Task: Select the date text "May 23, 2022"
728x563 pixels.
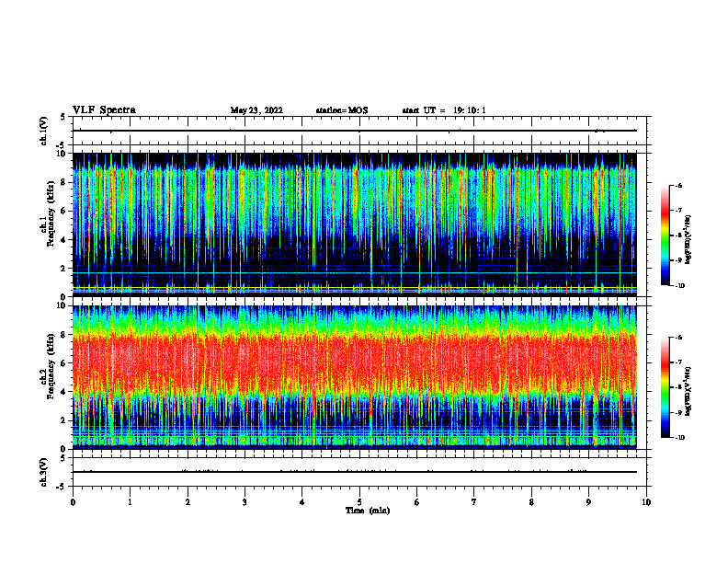Action: [x=256, y=110]
